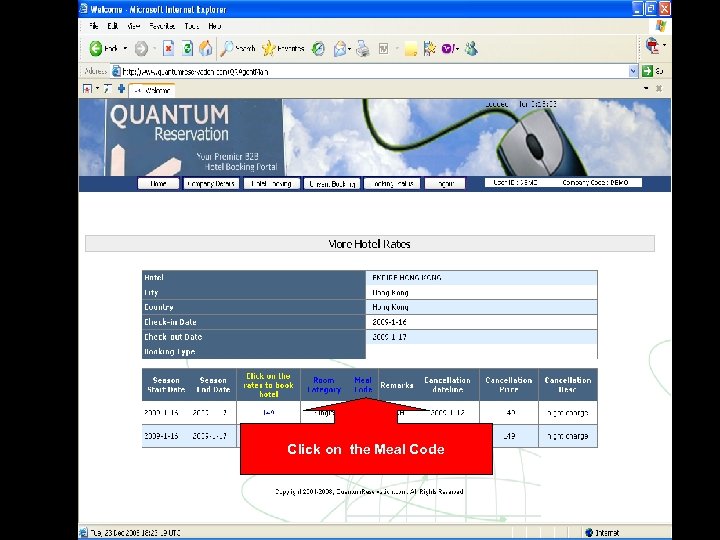Open the Search magnifier toolbar button
Image resolution: width=720 pixels, height=540 pixels.
[237, 48]
